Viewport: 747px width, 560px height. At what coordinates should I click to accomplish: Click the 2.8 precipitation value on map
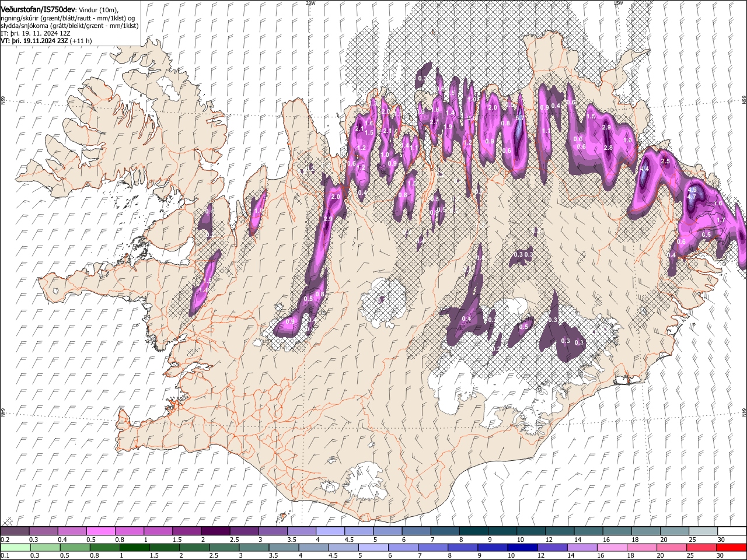(608, 148)
